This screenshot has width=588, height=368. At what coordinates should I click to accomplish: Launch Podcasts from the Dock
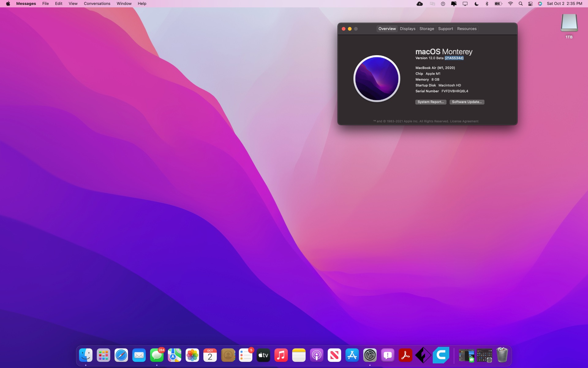pos(317,355)
